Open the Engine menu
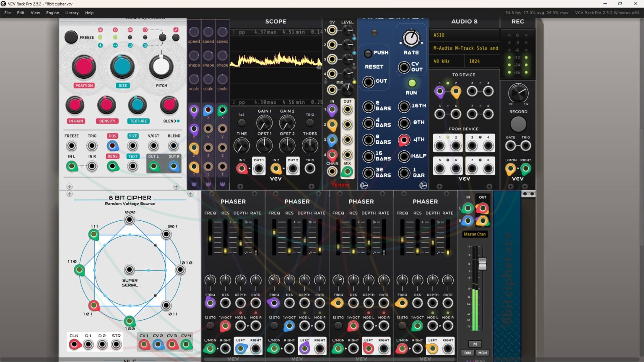 click(52, 13)
